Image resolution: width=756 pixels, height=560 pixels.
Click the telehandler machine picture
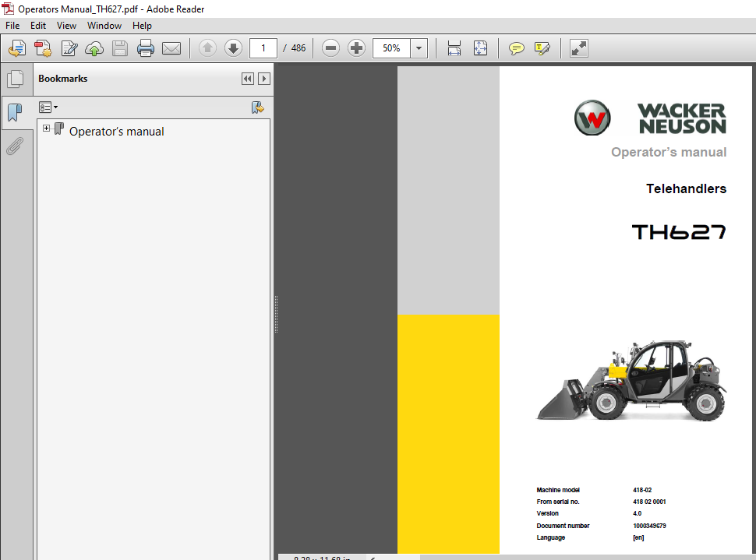point(631,380)
